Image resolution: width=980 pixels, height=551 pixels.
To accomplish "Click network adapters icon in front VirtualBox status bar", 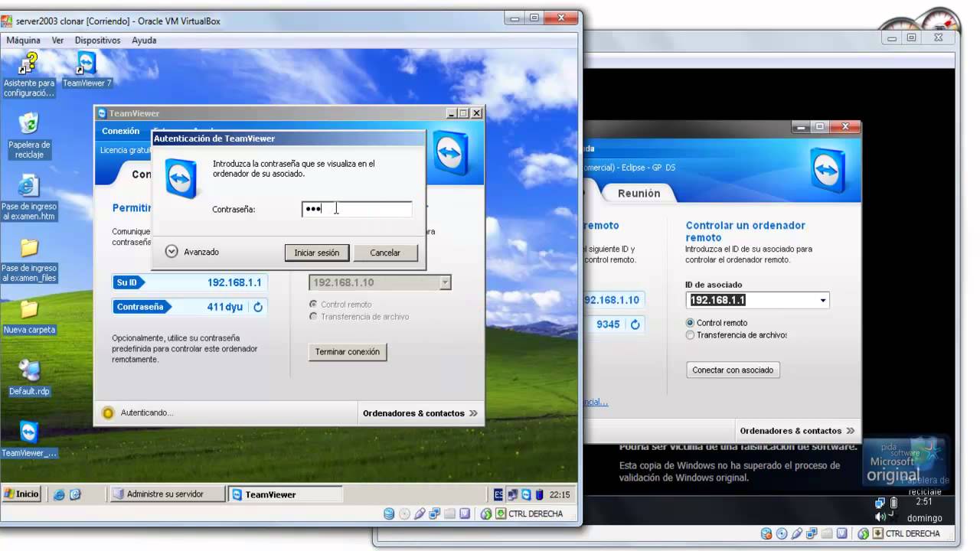I will (434, 514).
